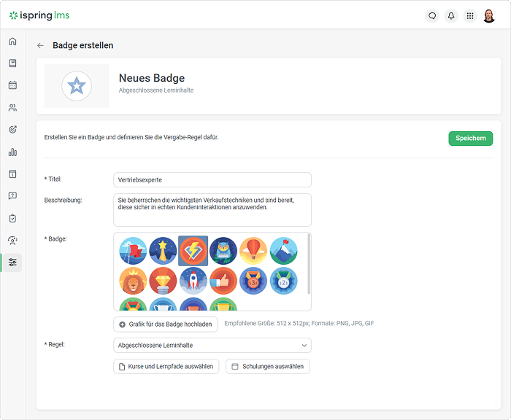Select the thumbs up badge
Screen dimensions: 511x420
[x=223, y=281]
